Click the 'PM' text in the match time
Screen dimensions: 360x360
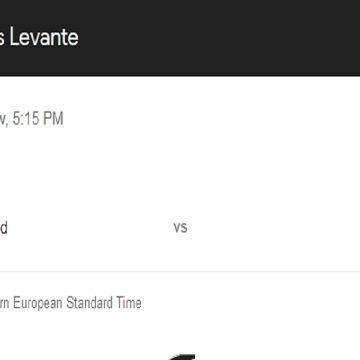coord(53,119)
